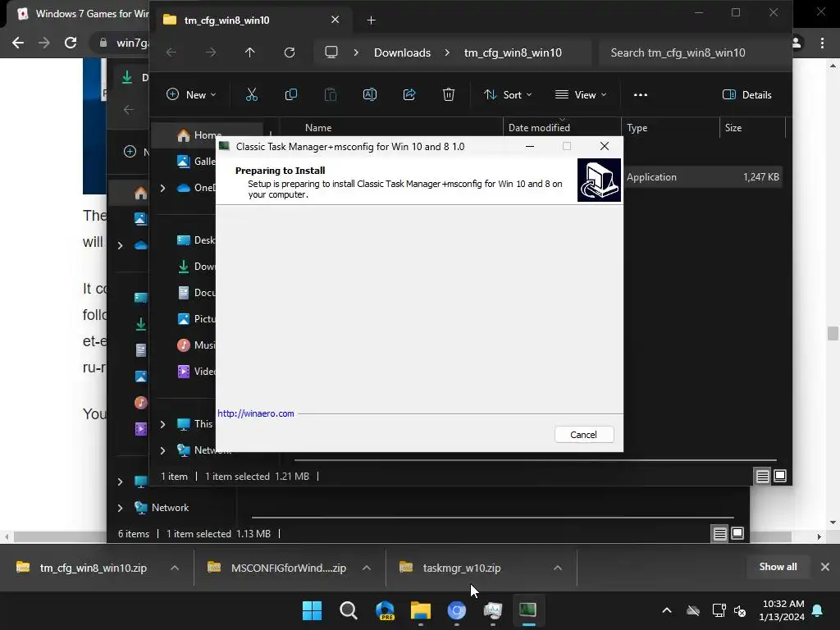The width and height of the screenshot is (840, 630).
Task: Click the Rename icon in Explorer toolbar
Action: point(370,95)
